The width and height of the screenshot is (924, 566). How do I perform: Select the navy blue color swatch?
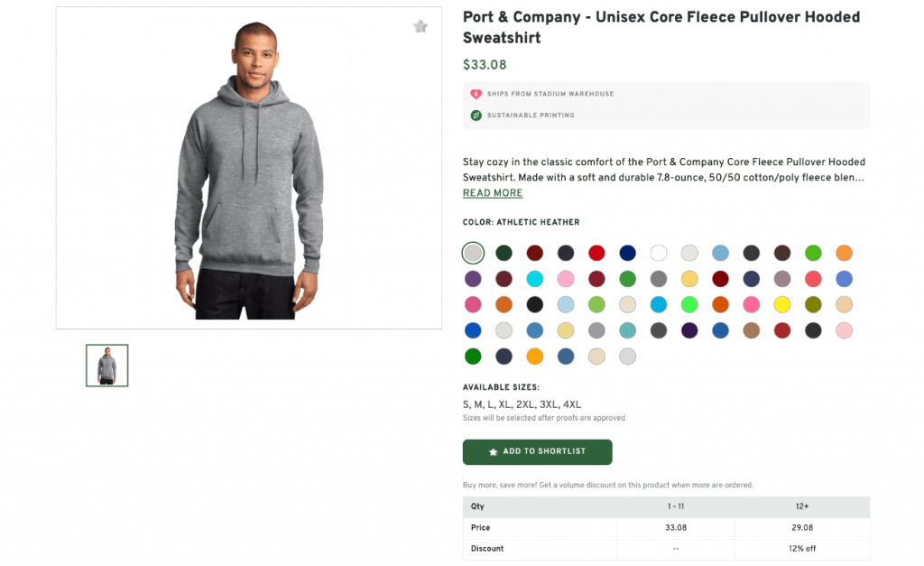point(627,253)
